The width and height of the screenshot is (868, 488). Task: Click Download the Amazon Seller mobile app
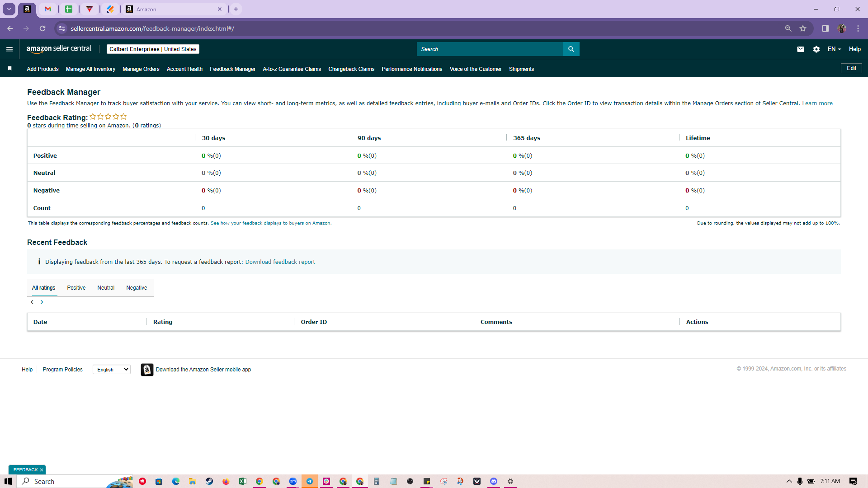click(203, 370)
